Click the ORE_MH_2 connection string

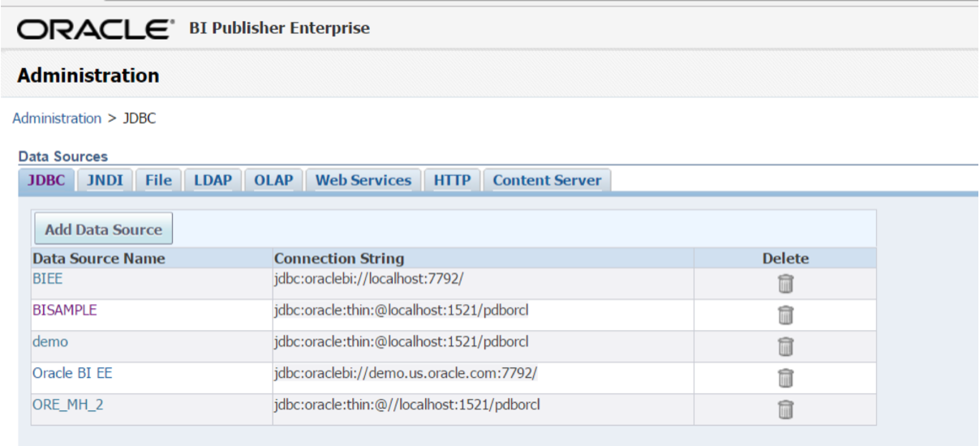click(x=406, y=404)
